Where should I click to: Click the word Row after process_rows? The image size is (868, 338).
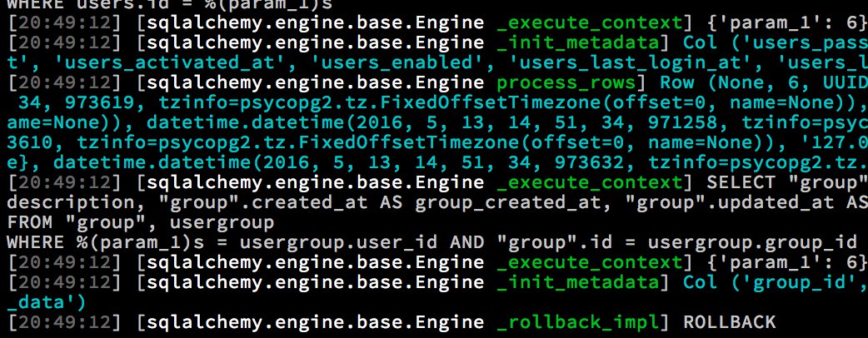click(677, 83)
